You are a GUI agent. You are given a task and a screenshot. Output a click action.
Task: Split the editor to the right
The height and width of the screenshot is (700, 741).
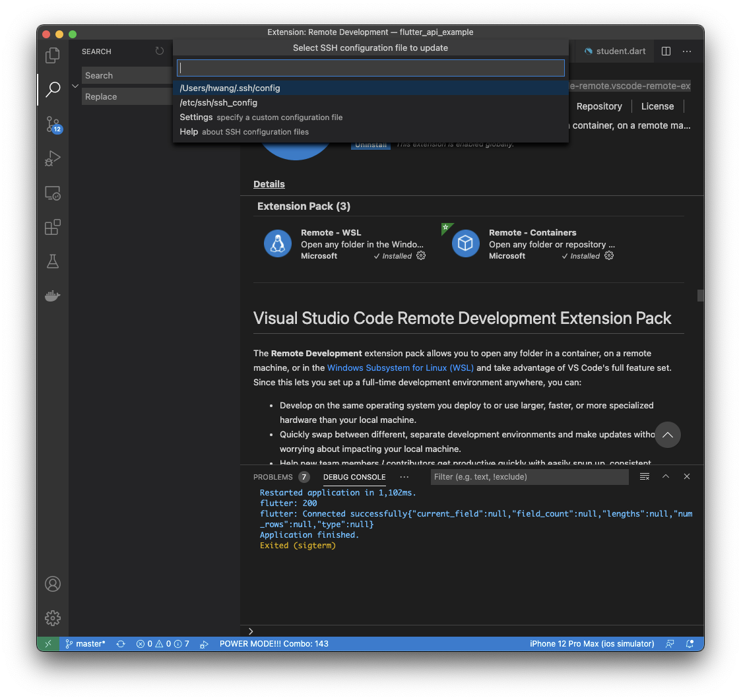click(x=666, y=51)
